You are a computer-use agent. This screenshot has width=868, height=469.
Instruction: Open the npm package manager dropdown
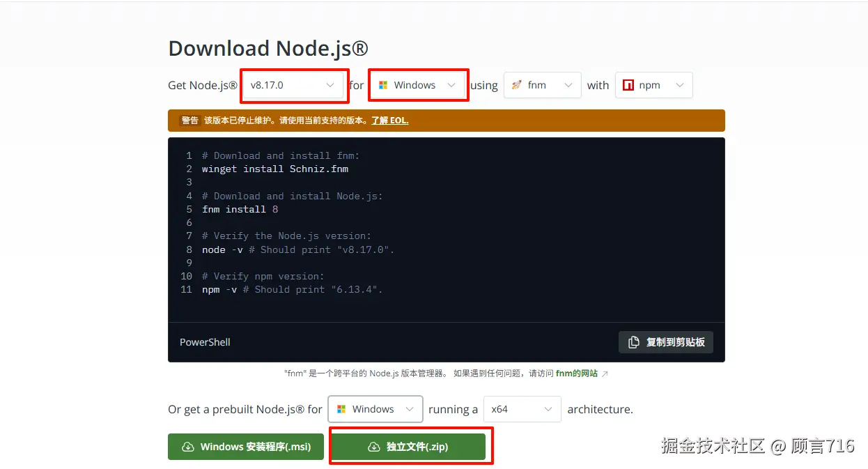(653, 85)
